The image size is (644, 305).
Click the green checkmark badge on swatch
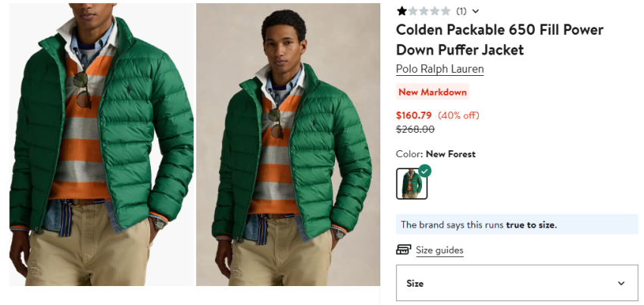pos(425,171)
